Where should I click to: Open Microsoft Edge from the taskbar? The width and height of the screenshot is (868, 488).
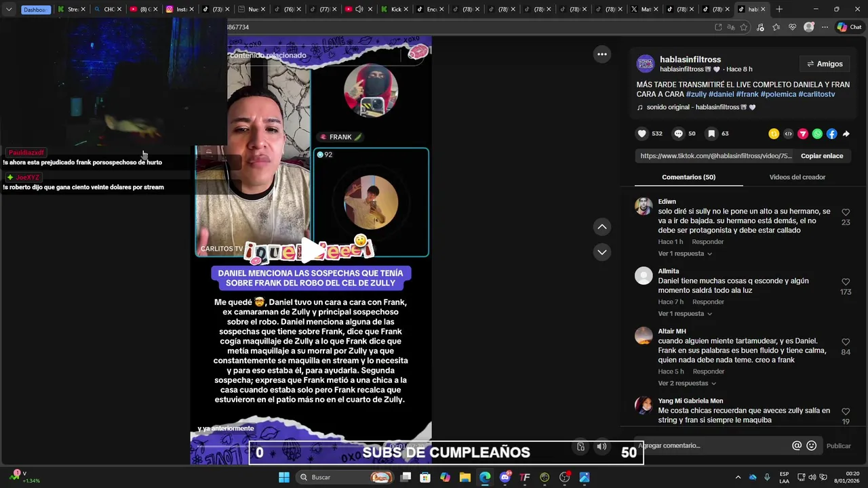[485, 477]
